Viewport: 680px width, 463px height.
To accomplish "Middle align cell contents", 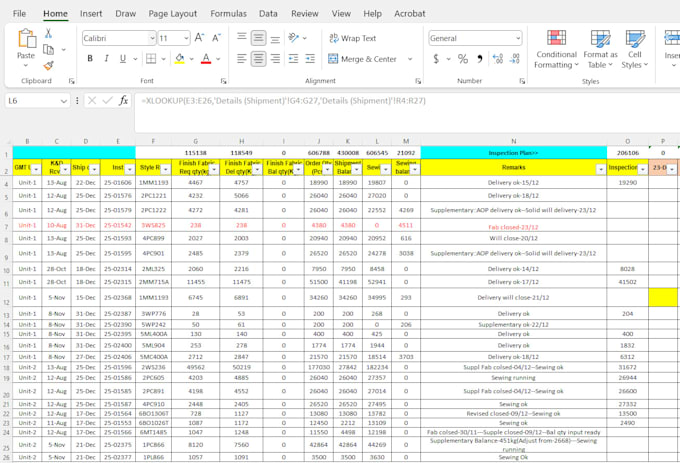I will pyautogui.click(x=258, y=38).
